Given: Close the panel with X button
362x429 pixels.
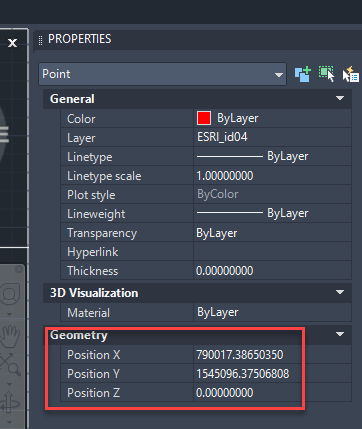Looking at the screenshot, I should tap(13, 43).
